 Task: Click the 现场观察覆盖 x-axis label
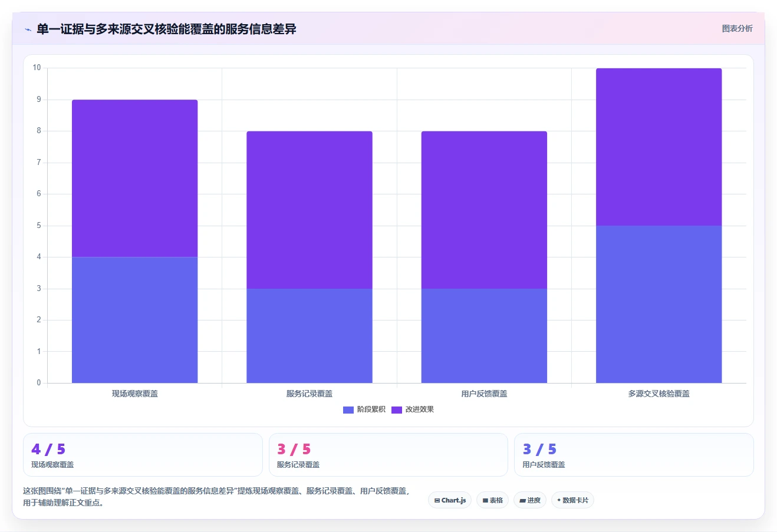point(135,394)
